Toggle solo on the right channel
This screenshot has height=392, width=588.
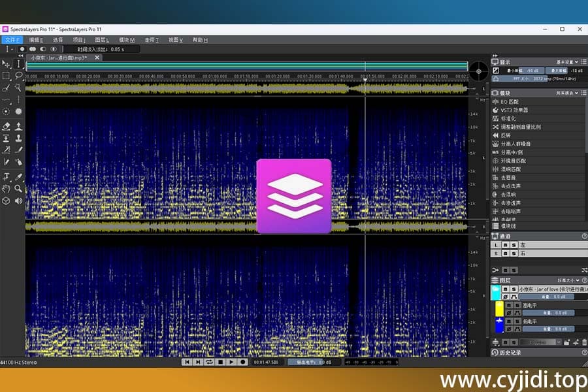pos(514,253)
